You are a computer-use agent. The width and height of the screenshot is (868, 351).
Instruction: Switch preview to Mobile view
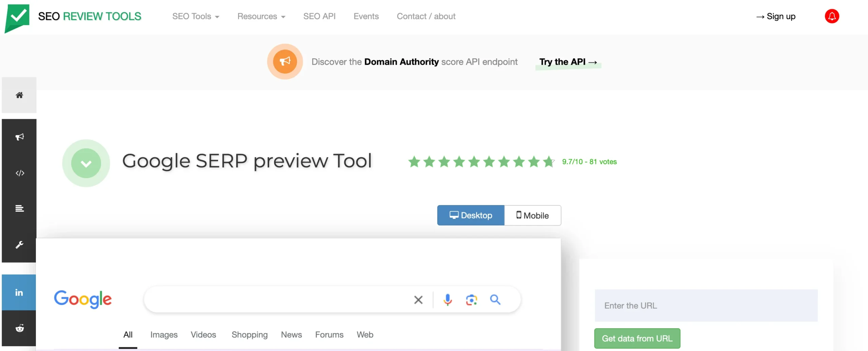(532, 215)
